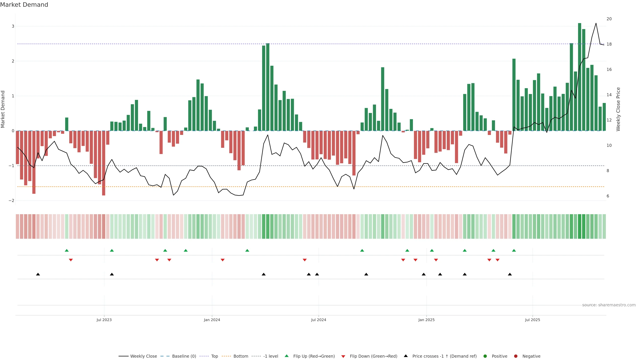644x362 pixels.
Task: Select the leftmost green flip-up triangle marker
Action: [x=67, y=250]
